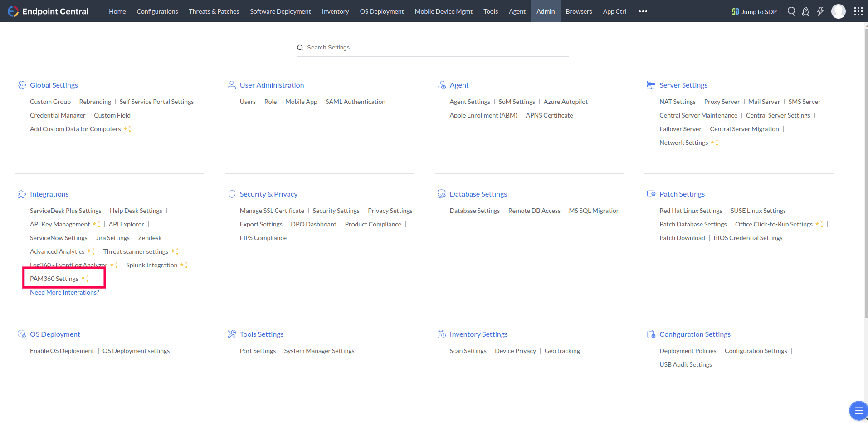
Task: Click the Jump to SDP icon
Action: coord(736,11)
